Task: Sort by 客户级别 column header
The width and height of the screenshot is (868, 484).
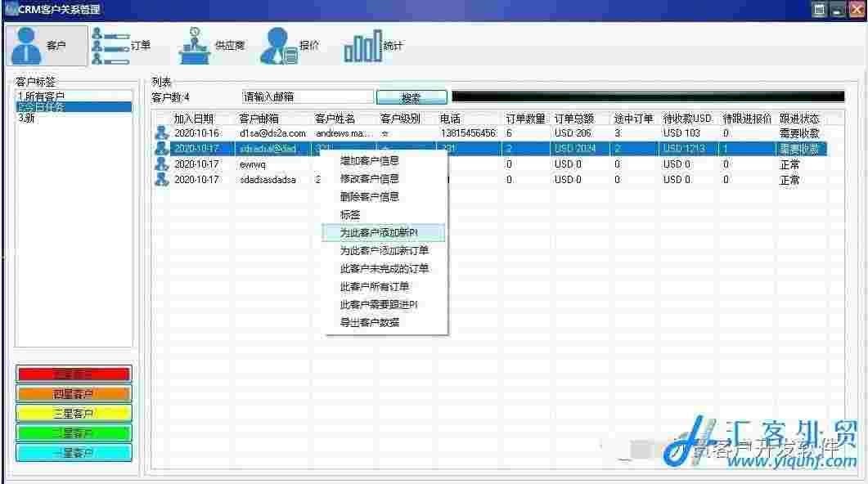Action: point(400,119)
